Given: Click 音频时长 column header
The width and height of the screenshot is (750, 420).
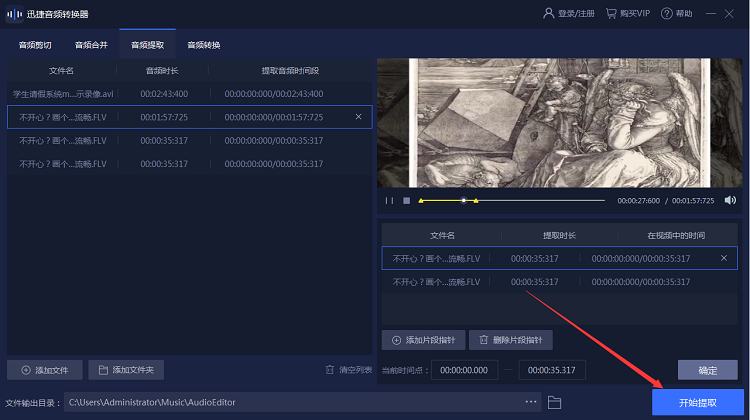Looking at the screenshot, I should [162, 71].
